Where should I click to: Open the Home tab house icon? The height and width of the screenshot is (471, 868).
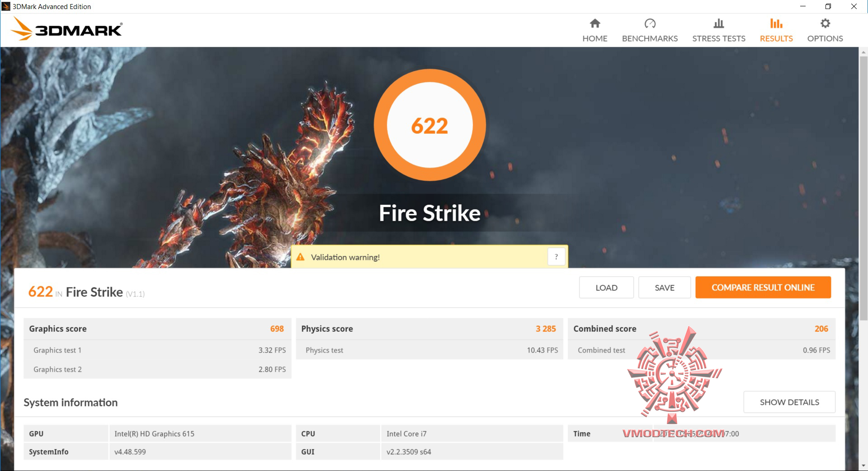coord(595,24)
